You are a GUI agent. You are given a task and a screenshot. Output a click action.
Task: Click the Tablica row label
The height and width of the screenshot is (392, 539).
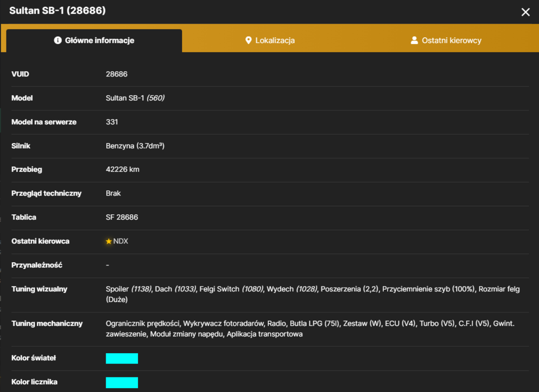click(24, 218)
